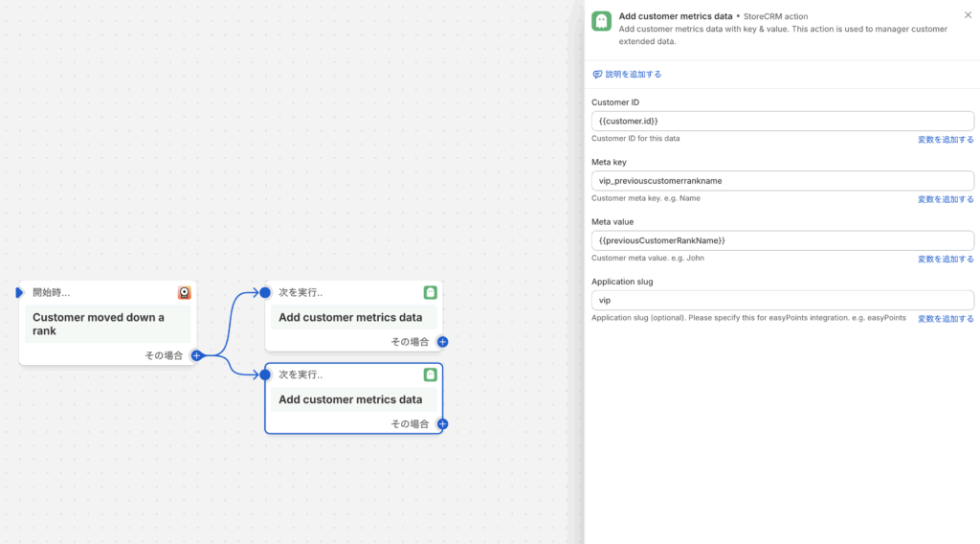Viewport: 980px width, 544px height.
Task: Click plus connector on selected action node
Action: click(x=442, y=424)
